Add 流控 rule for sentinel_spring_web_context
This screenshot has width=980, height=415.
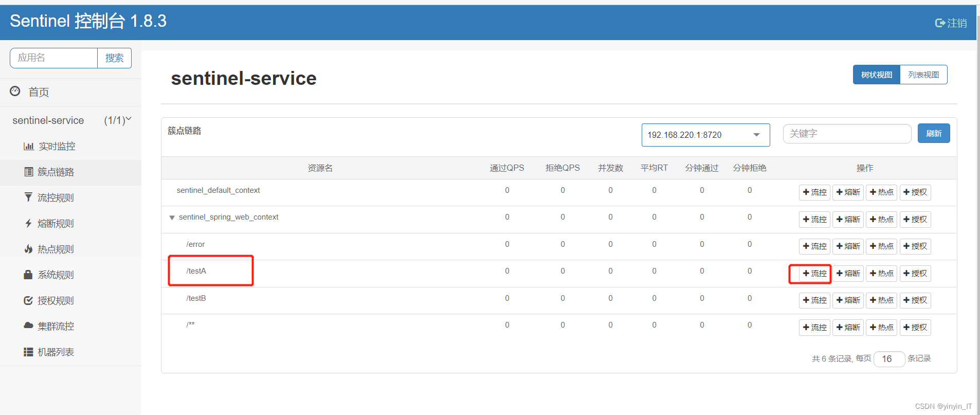(814, 220)
